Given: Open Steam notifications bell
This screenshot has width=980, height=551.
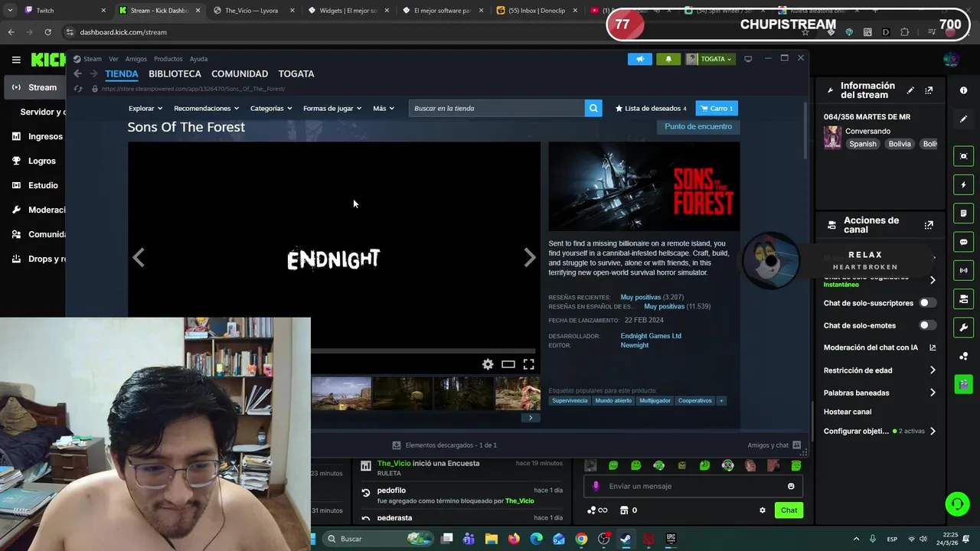Looking at the screenshot, I should click(x=668, y=59).
